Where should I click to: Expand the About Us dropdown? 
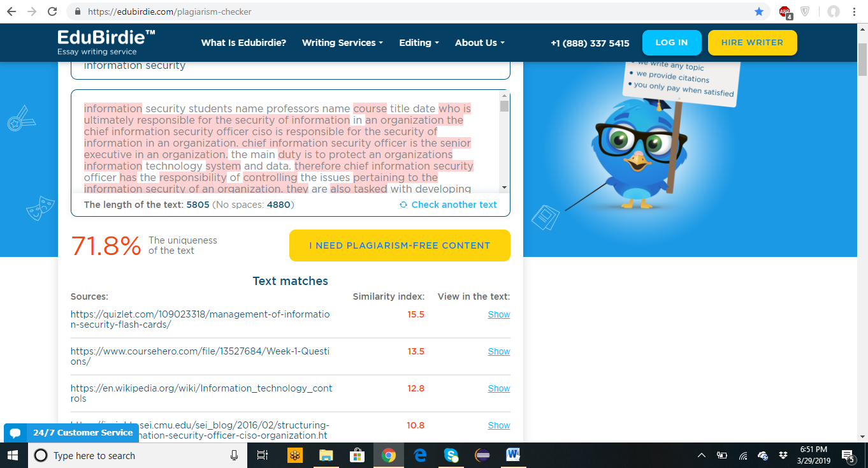[x=479, y=43]
